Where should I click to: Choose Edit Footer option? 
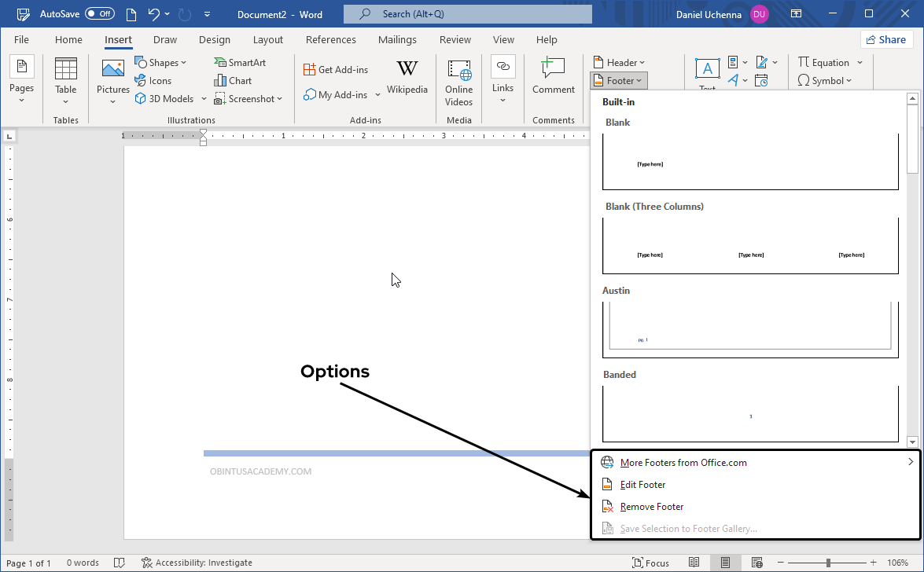pyautogui.click(x=642, y=485)
